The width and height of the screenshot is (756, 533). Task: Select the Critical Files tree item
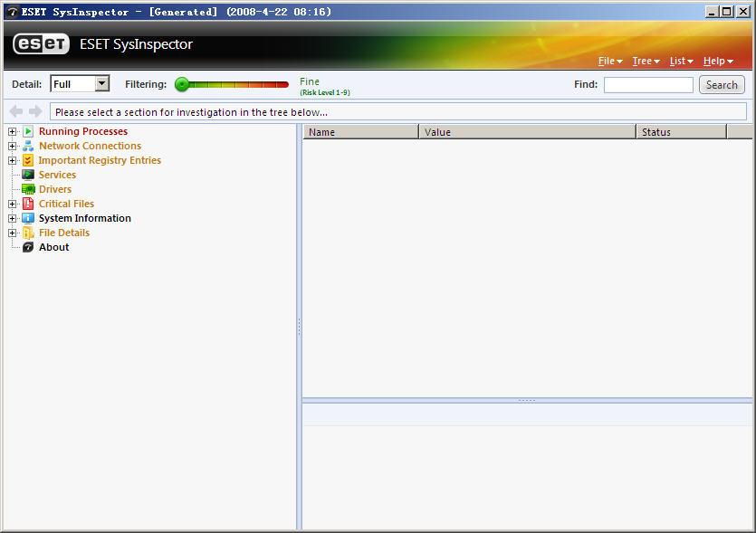coord(66,204)
